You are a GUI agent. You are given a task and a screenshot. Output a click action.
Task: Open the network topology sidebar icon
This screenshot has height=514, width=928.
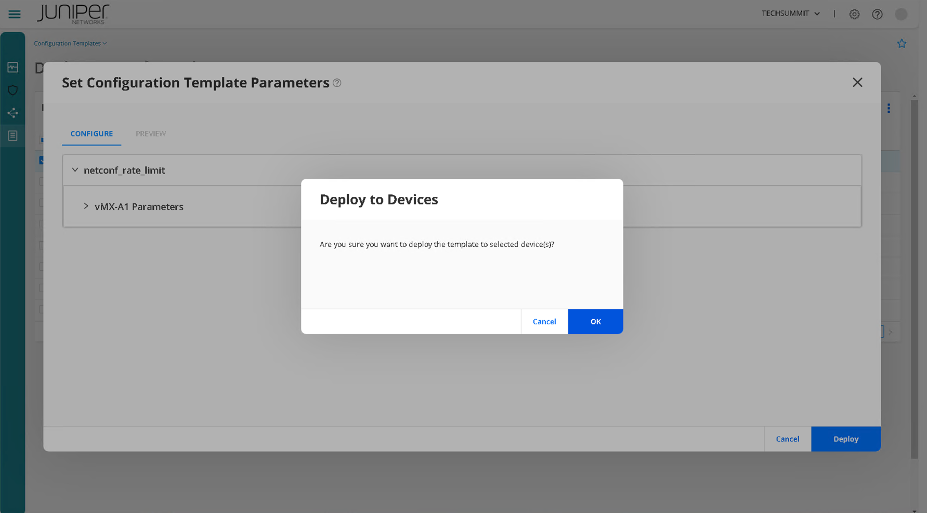coord(12,113)
